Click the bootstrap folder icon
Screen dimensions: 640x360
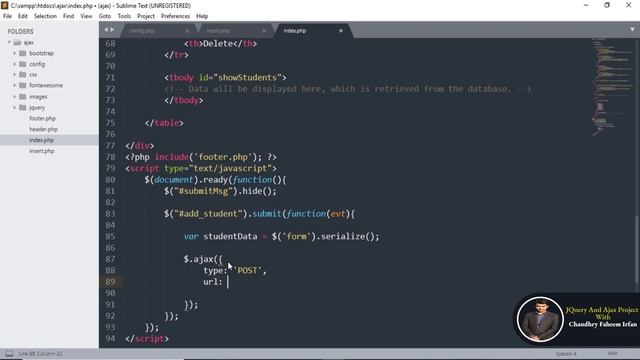23,53
